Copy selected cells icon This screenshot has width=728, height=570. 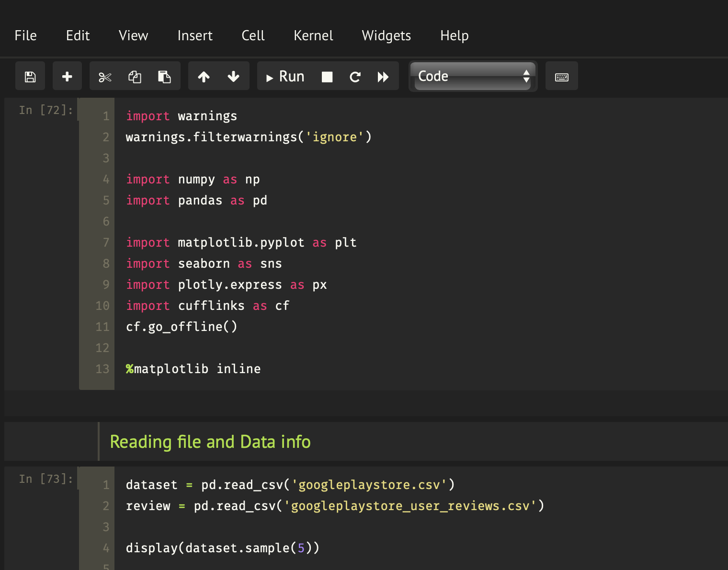click(x=135, y=77)
